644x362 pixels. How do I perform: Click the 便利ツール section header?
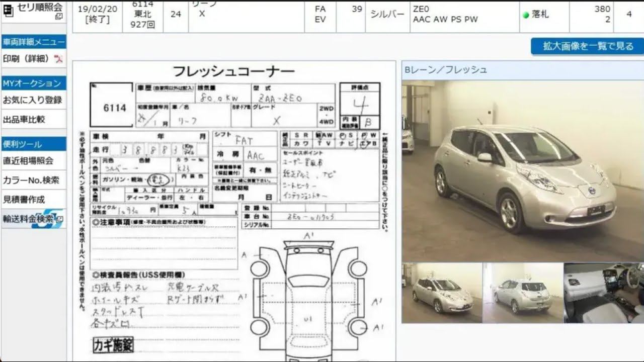[34, 144]
